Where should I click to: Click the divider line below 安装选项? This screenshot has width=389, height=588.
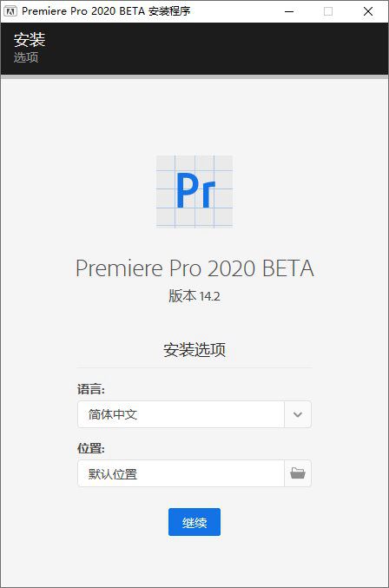tap(194, 367)
